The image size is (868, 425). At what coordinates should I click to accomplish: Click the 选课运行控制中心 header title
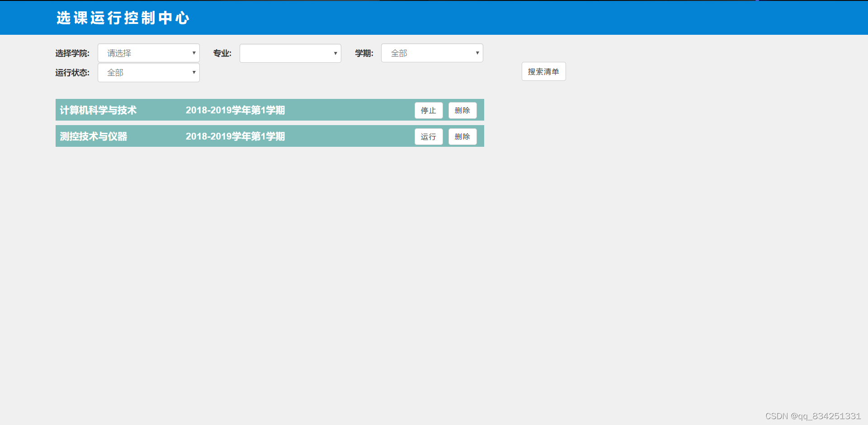123,18
